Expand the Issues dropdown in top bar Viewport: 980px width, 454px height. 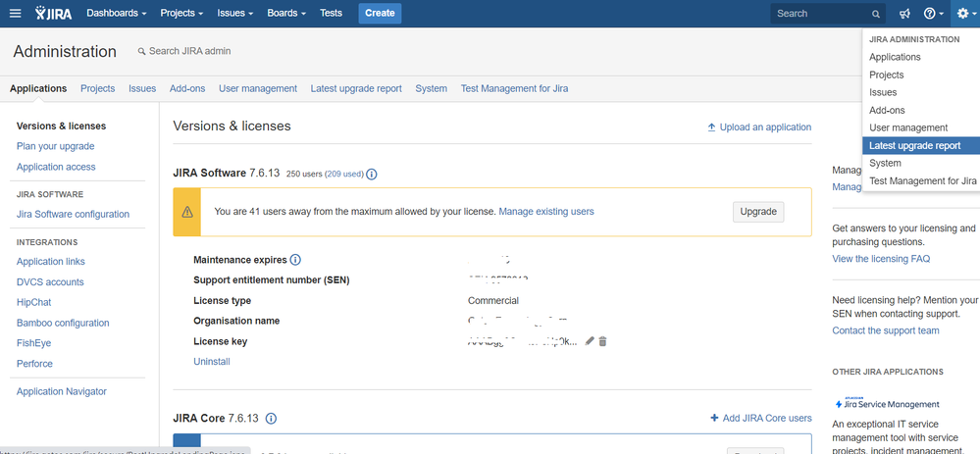[x=235, y=13]
